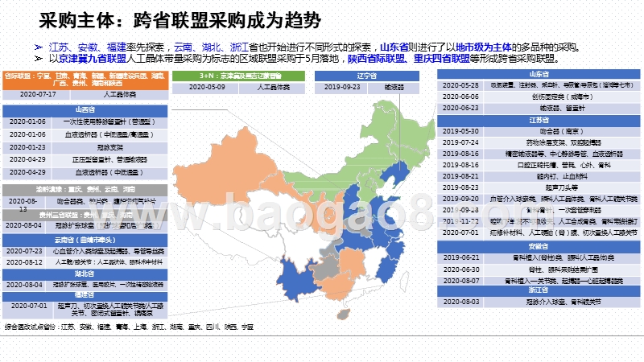Select the 浙江省 table header

tap(539, 290)
